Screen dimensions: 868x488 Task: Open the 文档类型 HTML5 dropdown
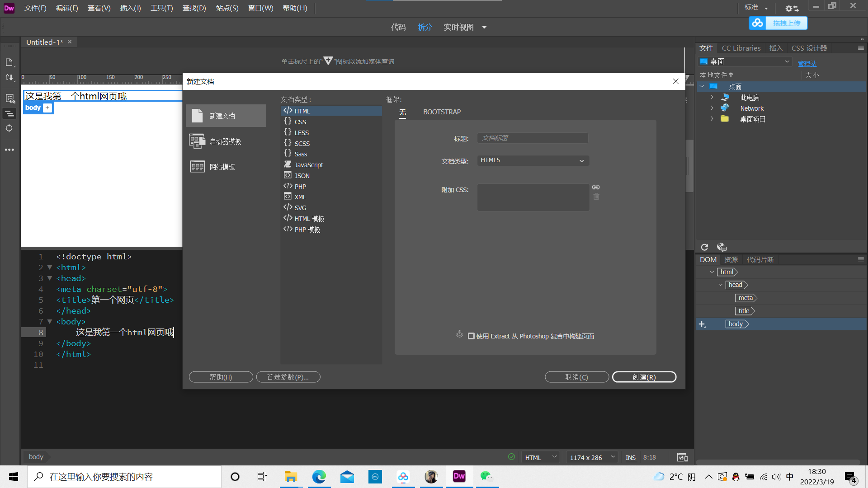click(533, 160)
